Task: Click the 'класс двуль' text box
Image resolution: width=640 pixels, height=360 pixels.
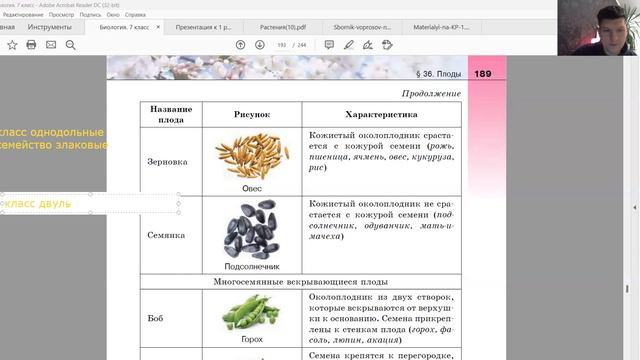Action: [90, 204]
